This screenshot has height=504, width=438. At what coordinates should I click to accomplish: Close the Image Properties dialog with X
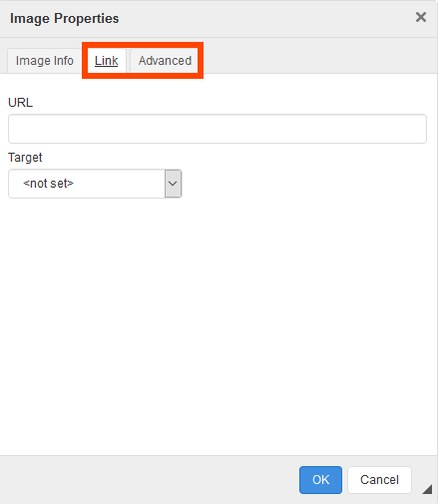[421, 17]
